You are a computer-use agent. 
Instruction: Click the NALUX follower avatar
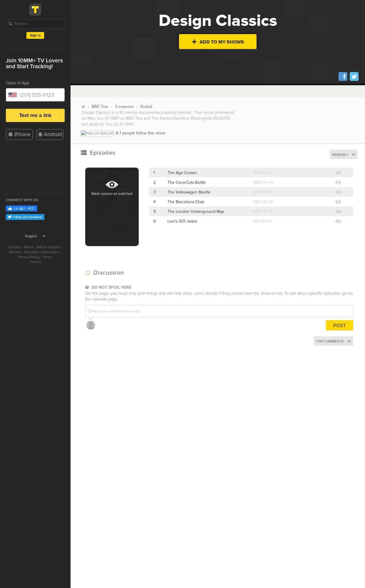(97, 133)
